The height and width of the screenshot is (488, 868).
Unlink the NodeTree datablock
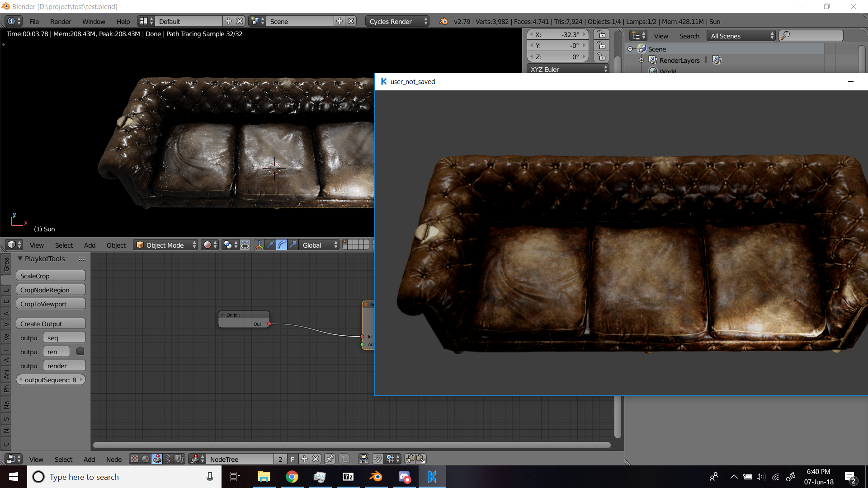click(316, 459)
